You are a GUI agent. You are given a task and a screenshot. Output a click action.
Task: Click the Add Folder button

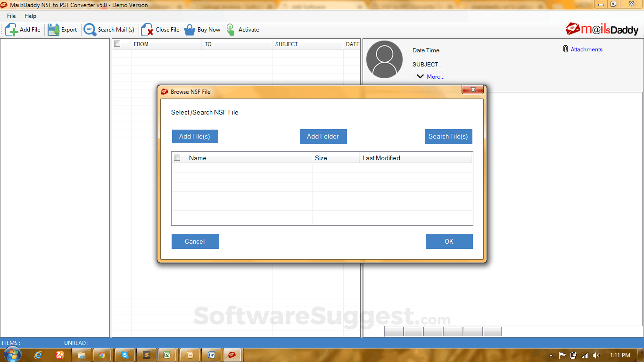pyautogui.click(x=323, y=136)
